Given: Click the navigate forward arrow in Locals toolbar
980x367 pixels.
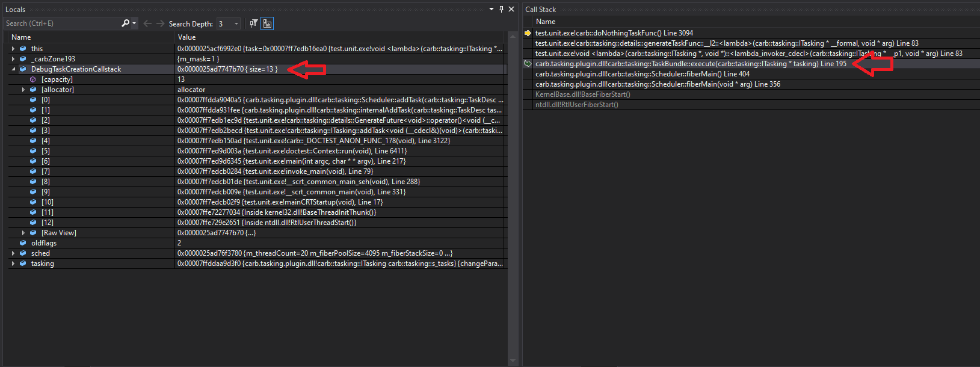Looking at the screenshot, I should pos(160,23).
